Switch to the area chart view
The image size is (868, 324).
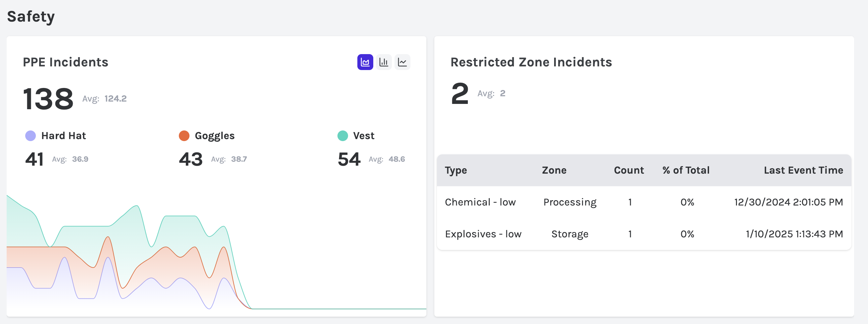[365, 62]
